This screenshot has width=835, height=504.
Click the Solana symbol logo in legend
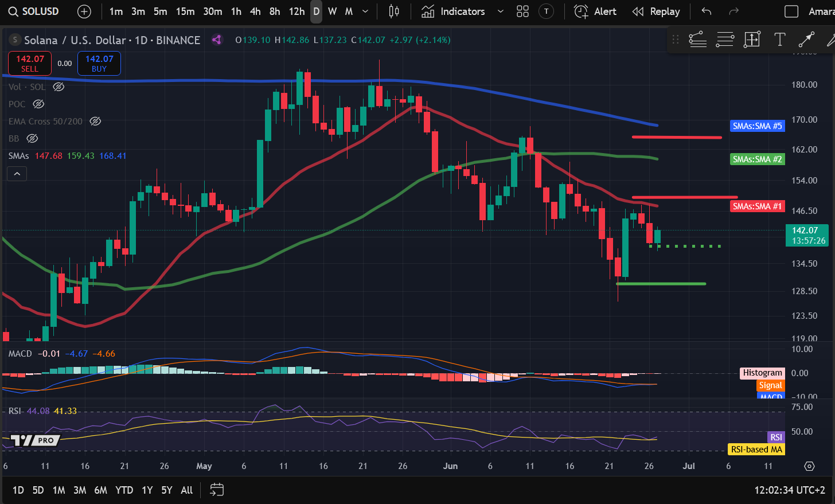tap(15, 40)
